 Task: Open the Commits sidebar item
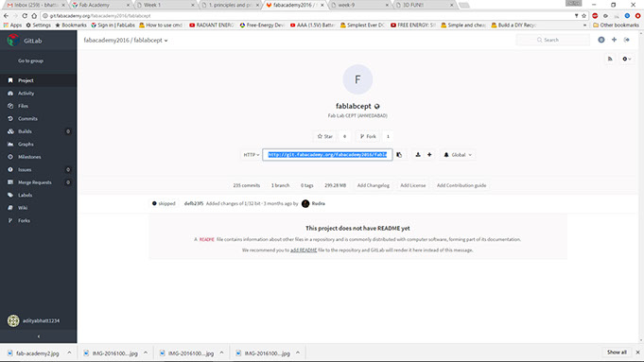pyautogui.click(x=38, y=118)
